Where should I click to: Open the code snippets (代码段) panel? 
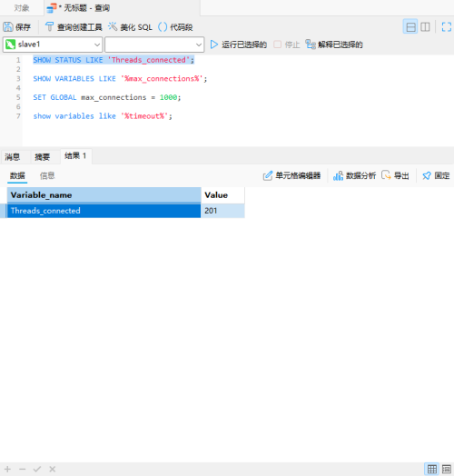pos(175,27)
